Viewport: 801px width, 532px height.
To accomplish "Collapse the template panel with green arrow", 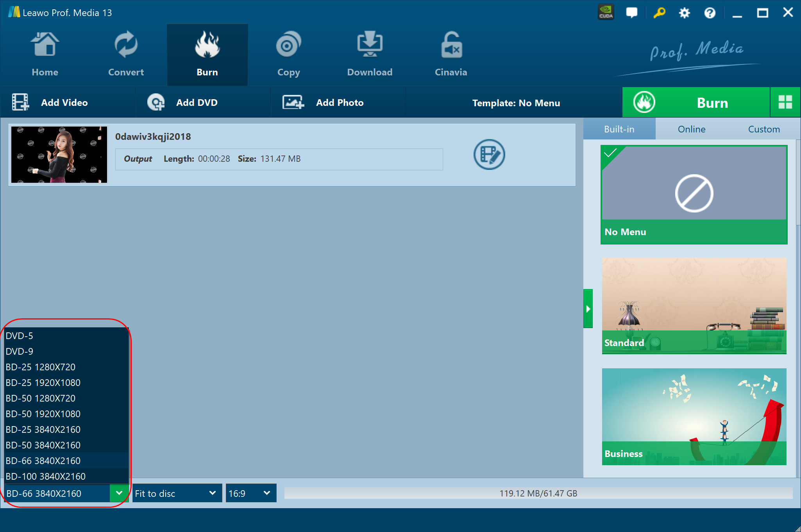I will [x=588, y=309].
